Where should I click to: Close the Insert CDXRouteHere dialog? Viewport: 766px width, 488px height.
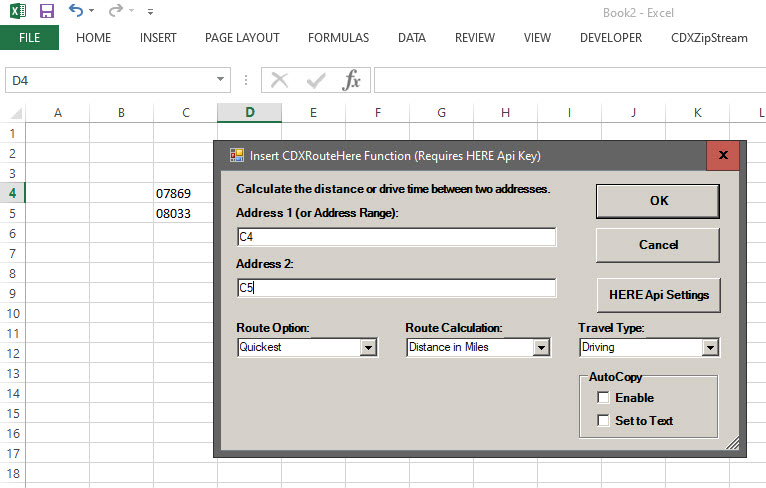[x=723, y=155]
